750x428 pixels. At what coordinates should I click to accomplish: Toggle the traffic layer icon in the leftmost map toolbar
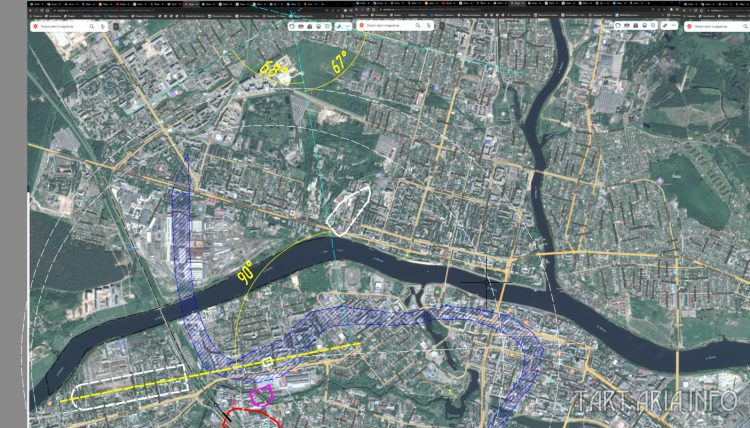[x=292, y=26]
